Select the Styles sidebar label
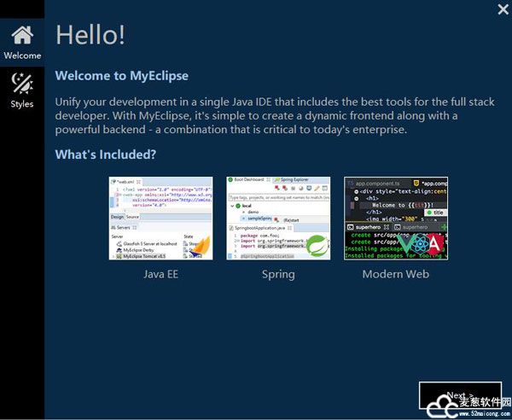Image resolution: width=512 pixels, height=420 pixels. coord(22,104)
